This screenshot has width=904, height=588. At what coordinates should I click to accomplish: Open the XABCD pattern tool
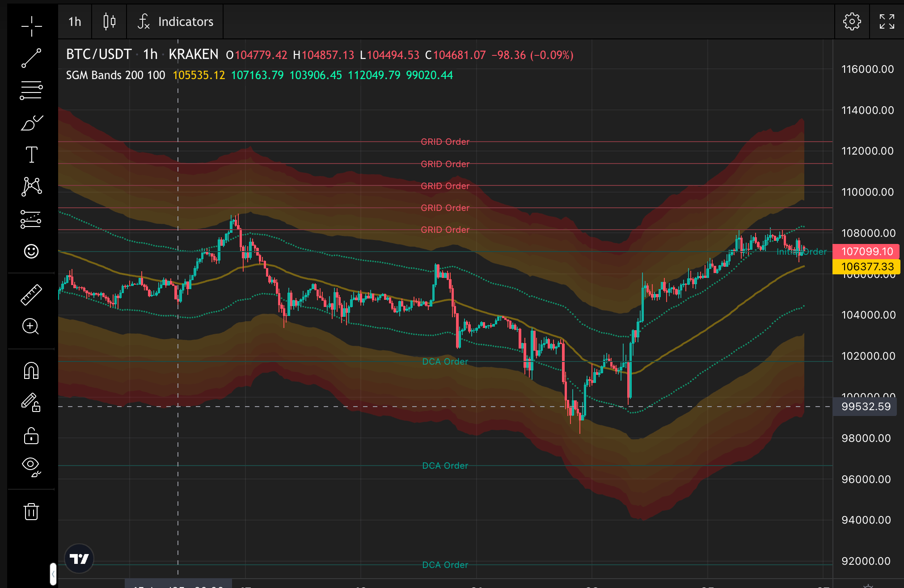31,187
